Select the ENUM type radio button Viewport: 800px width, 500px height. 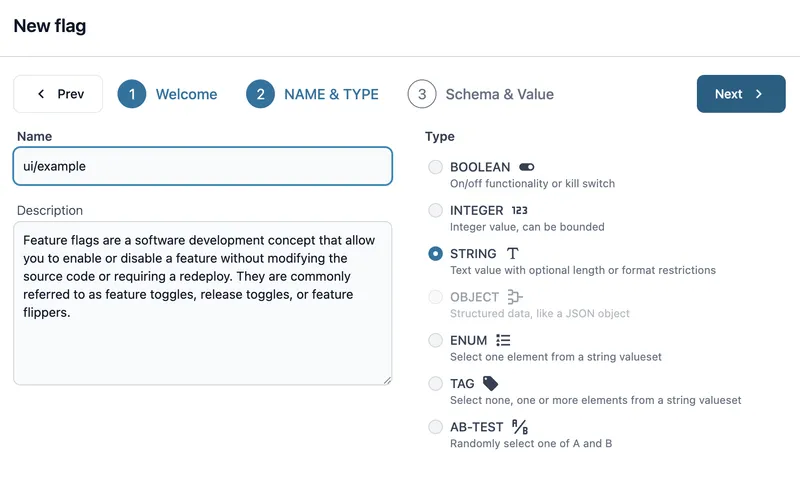click(x=435, y=340)
